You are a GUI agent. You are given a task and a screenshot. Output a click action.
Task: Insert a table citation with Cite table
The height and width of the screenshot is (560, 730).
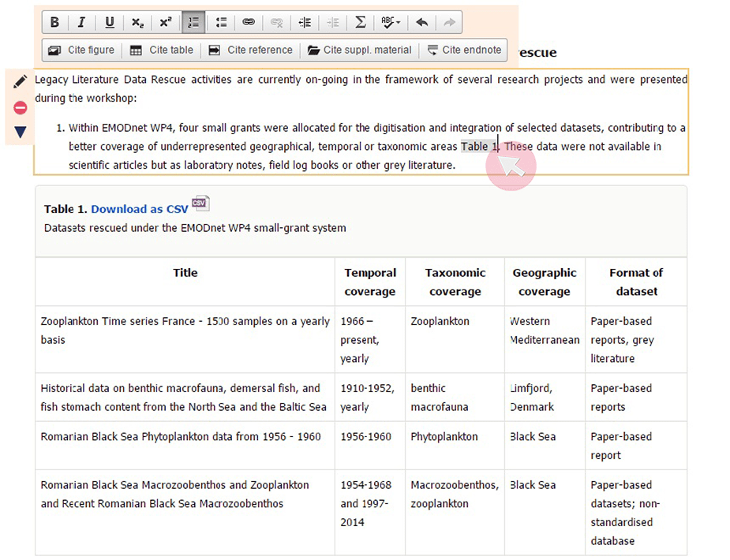pos(161,50)
